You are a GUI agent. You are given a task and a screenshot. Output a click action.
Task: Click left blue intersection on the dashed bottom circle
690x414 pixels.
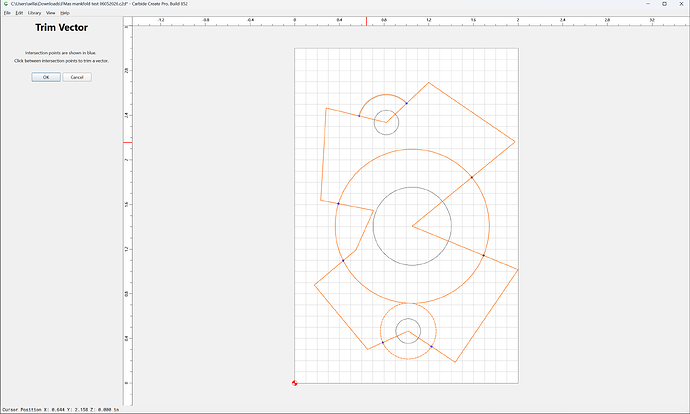click(x=382, y=342)
